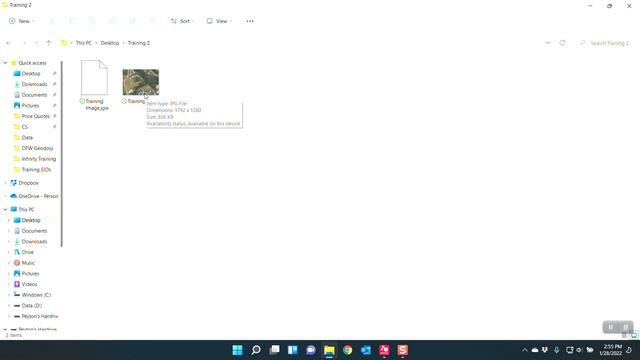Select the Training aerial image thumbnail
640x360 pixels.
coord(140,82)
